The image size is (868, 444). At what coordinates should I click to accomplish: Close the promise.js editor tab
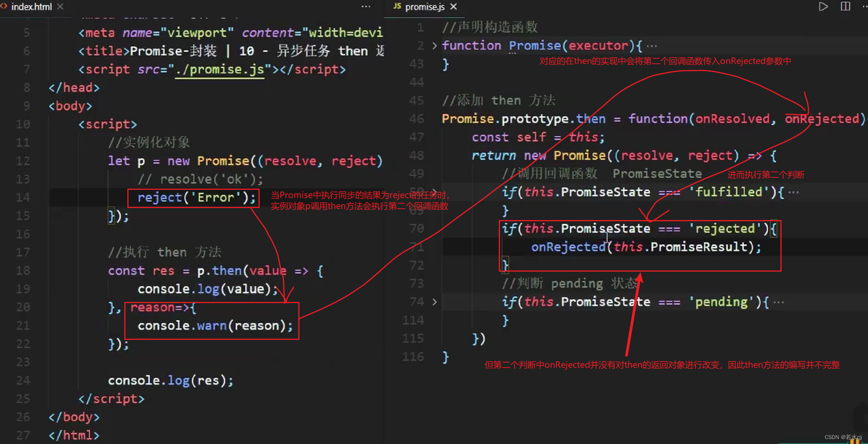click(454, 7)
